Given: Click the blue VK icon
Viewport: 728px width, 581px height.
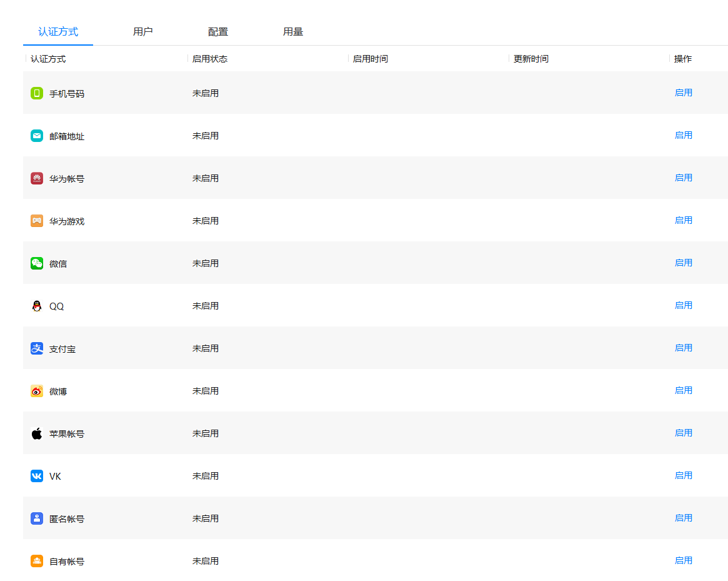Looking at the screenshot, I should pos(37,476).
